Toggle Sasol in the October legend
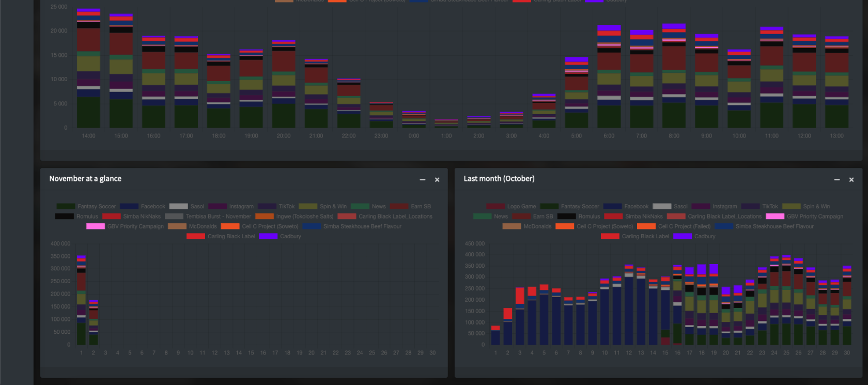 pyautogui.click(x=670, y=206)
